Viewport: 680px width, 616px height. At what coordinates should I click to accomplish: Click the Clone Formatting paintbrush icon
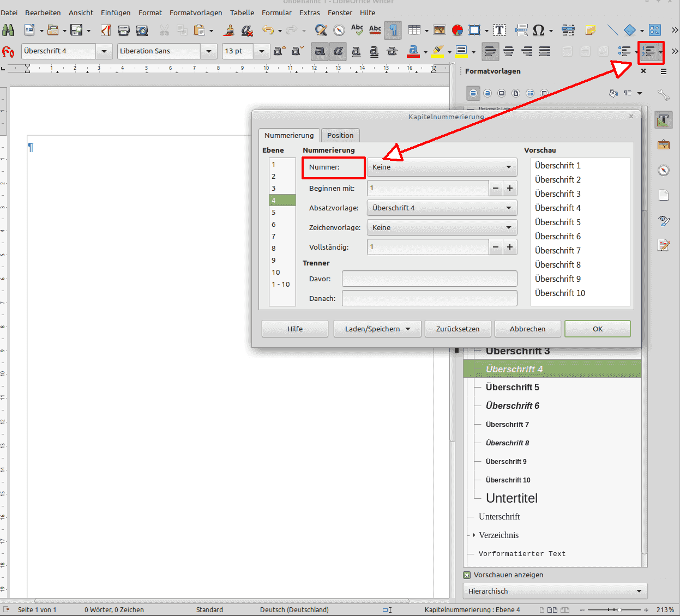click(230, 30)
